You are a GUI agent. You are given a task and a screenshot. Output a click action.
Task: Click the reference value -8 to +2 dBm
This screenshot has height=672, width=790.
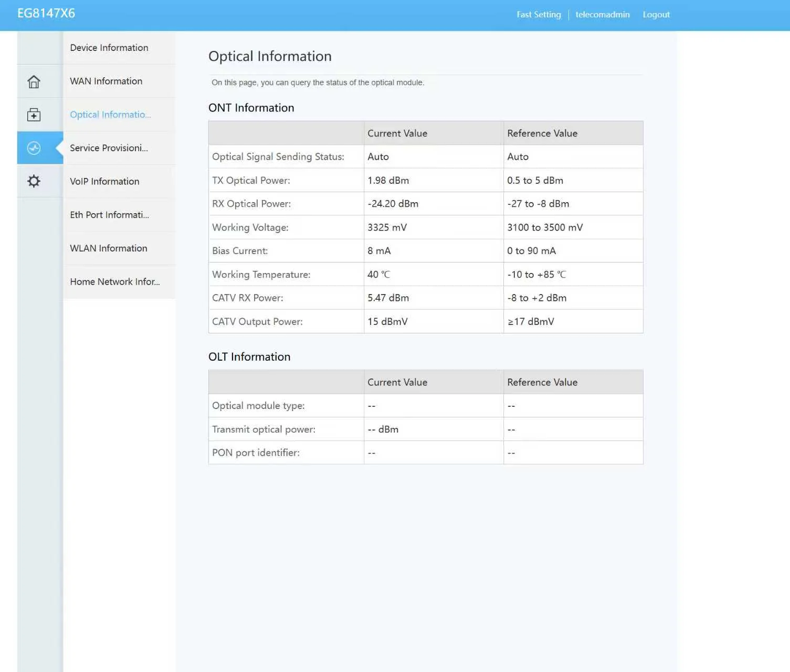click(x=536, y=298)
